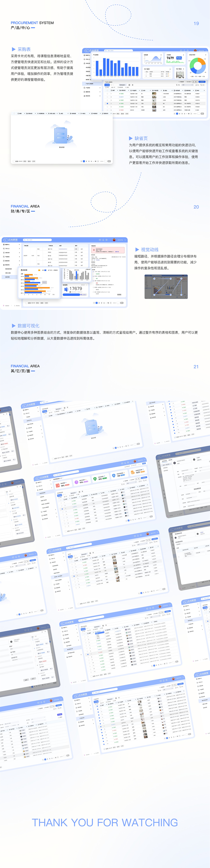Image resolution: width=210 pixels, height=868 pixels.
Task: Click the 视觉动线 flow-diagram thumbnail
Action: point(166,287)
